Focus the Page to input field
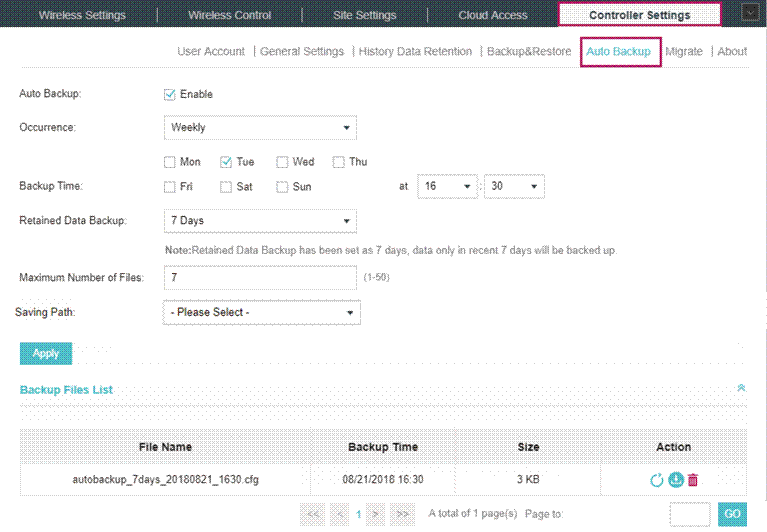 [690, 514]
